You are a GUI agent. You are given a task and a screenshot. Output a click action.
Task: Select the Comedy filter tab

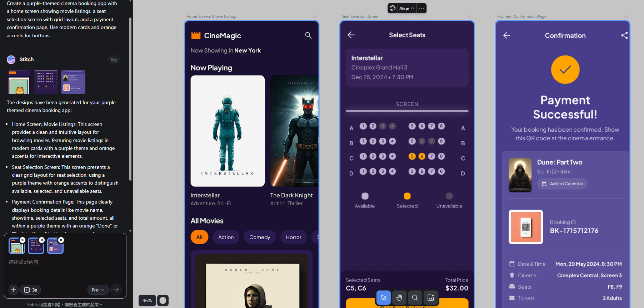click(x=260, y=237)
